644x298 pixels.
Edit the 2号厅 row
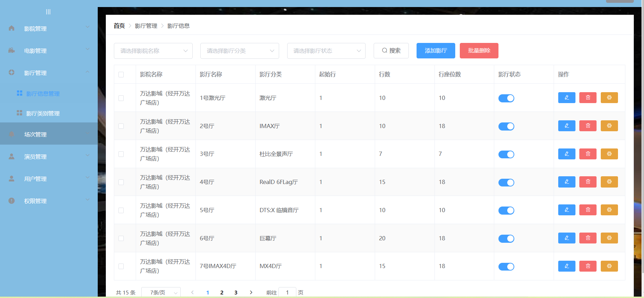567,126
